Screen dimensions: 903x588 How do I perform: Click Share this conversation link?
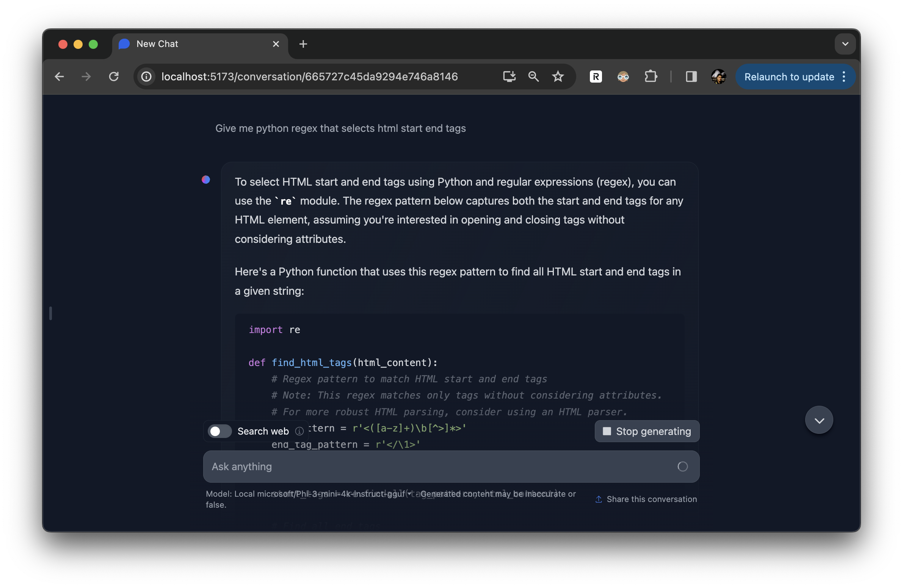tap(646, 499)
